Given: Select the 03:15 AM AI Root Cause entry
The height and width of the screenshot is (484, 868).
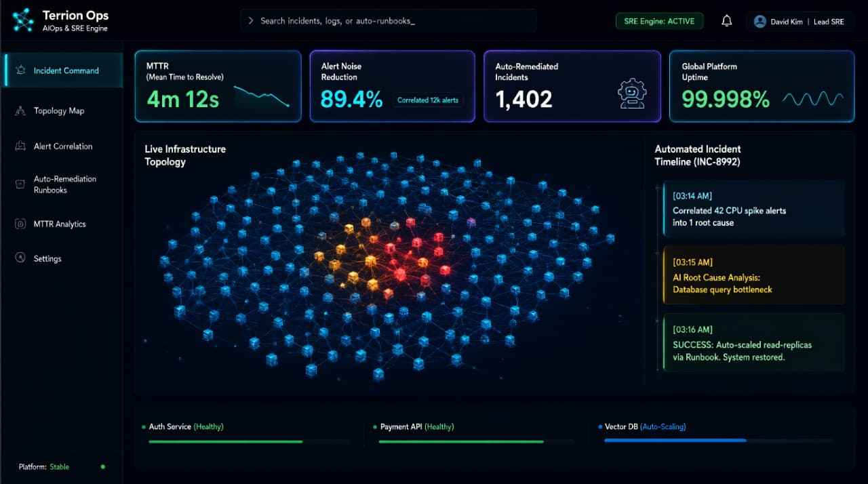Looking at the screenshot, I should [754, 275].
